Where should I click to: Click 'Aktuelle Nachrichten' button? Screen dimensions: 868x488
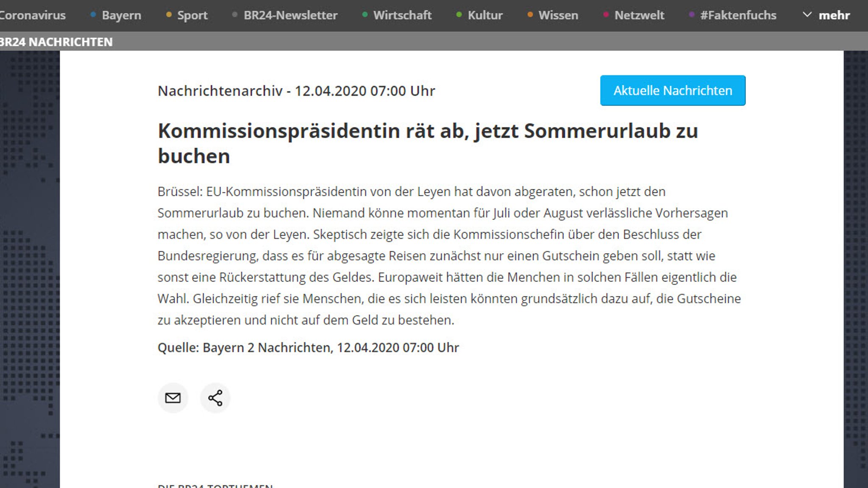673,90
